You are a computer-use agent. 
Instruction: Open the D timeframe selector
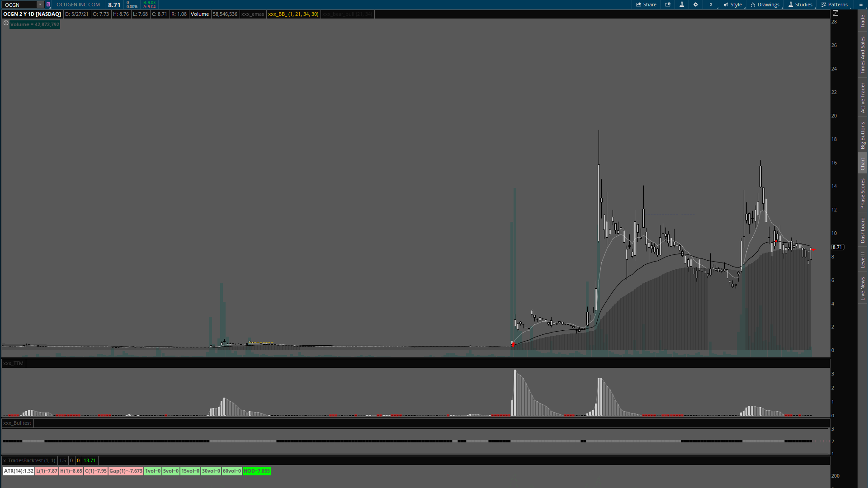pos(711,5)
